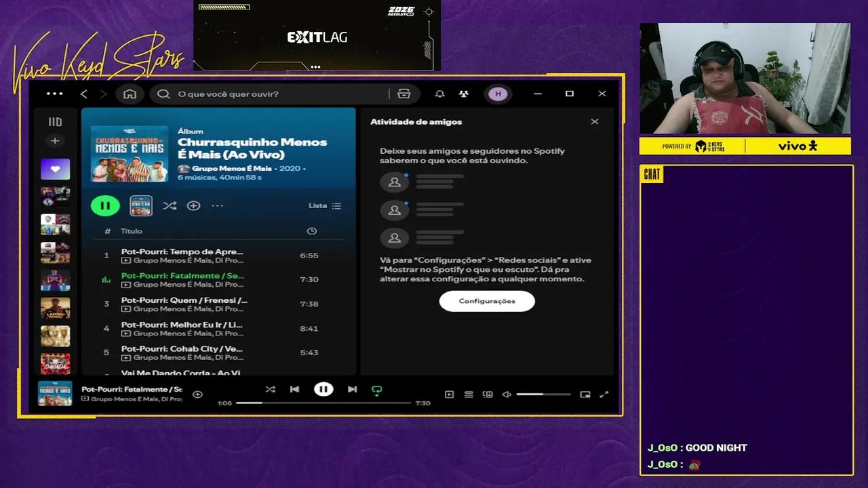This screenshot has height=488, width=868.
Task: Mute with the volume speaker icon
Action: [507, 394]
